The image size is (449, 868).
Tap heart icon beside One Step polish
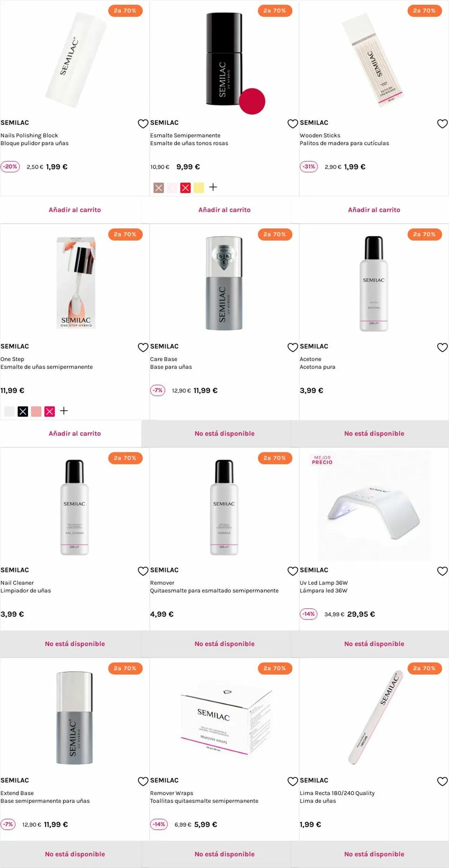pyautogui.click(x=143, y=347)
